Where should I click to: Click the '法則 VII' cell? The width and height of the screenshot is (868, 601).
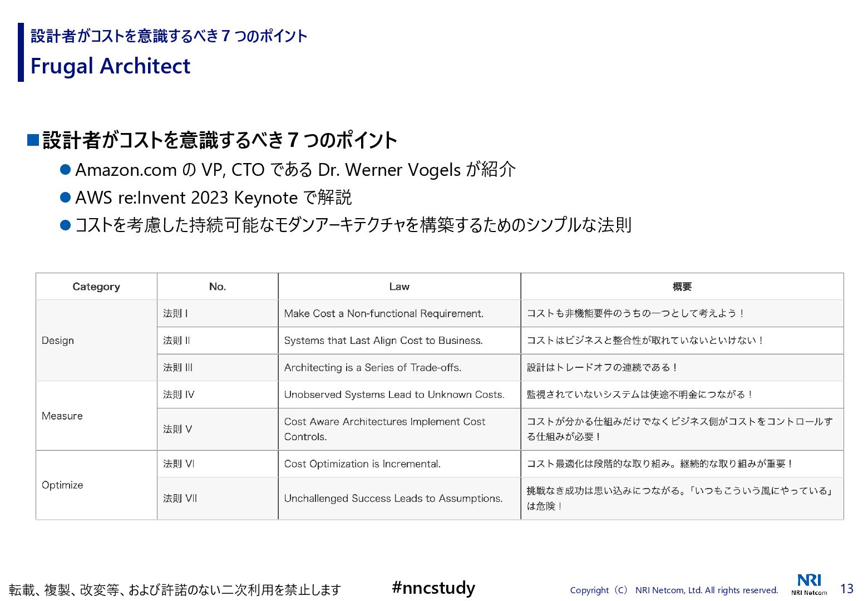tap(218, 498)
